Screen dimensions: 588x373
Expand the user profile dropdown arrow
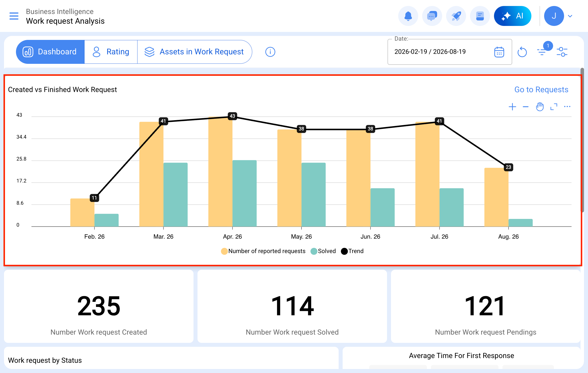tap(570, 16)
